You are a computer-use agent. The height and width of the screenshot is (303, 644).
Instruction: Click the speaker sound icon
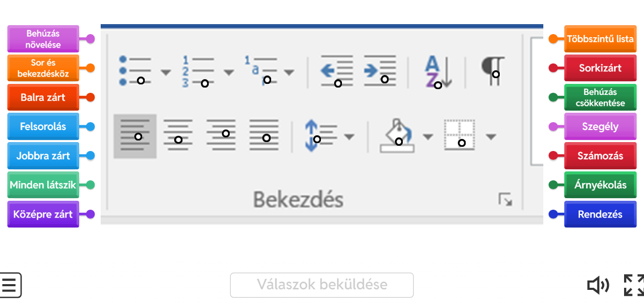click(x=598, y=285)
